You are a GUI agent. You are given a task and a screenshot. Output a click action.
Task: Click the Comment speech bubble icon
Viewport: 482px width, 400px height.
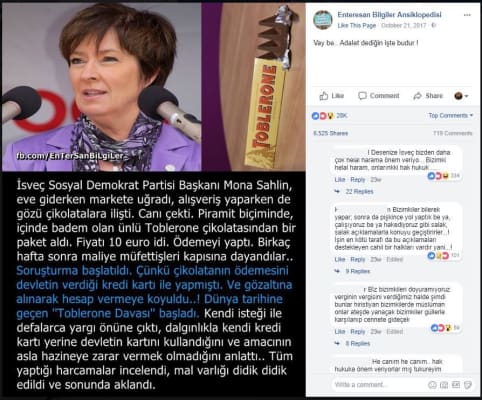pyautogui.click(x=362, y=96)
